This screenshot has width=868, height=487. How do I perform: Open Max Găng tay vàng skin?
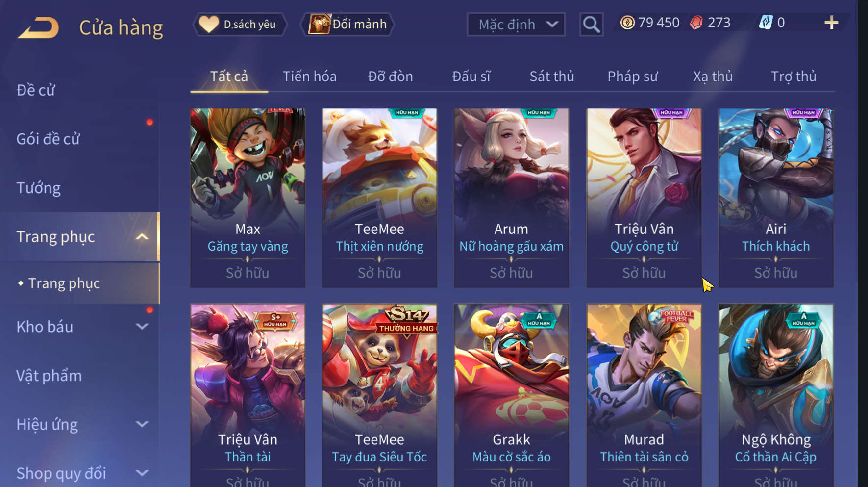[x=248, y=198]
